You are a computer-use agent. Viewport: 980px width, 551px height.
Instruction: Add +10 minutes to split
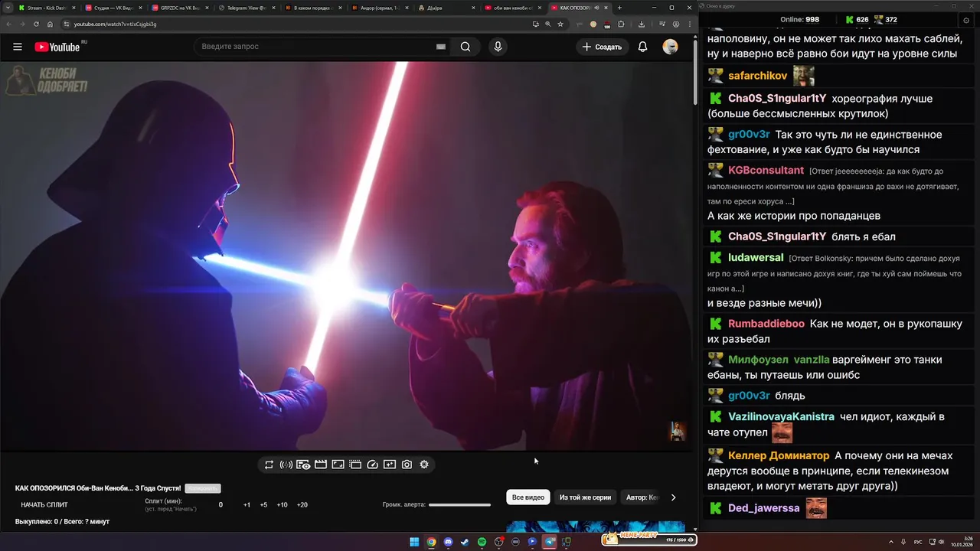282,505
